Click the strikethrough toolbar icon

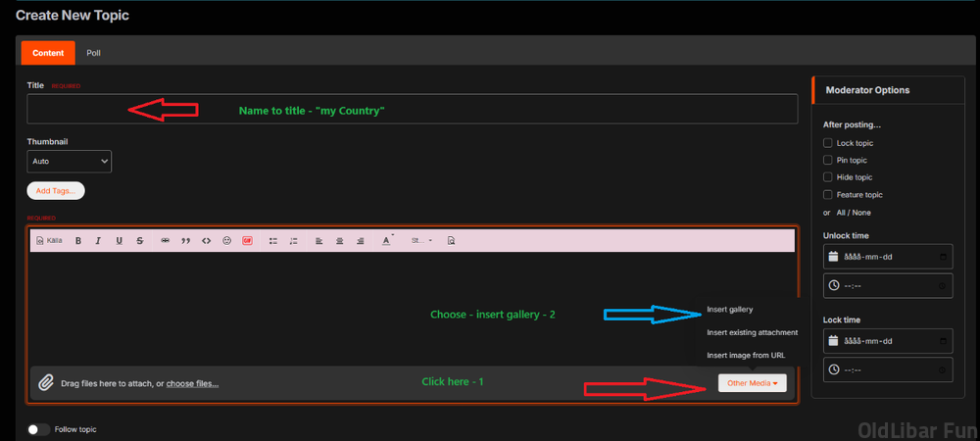(x=140, y=240)
